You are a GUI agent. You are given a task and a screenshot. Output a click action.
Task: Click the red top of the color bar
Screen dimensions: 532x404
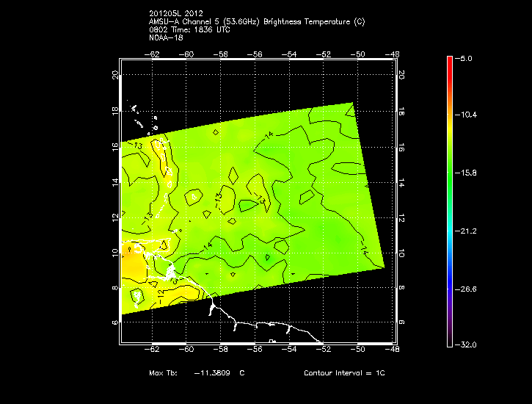[449, 60]
